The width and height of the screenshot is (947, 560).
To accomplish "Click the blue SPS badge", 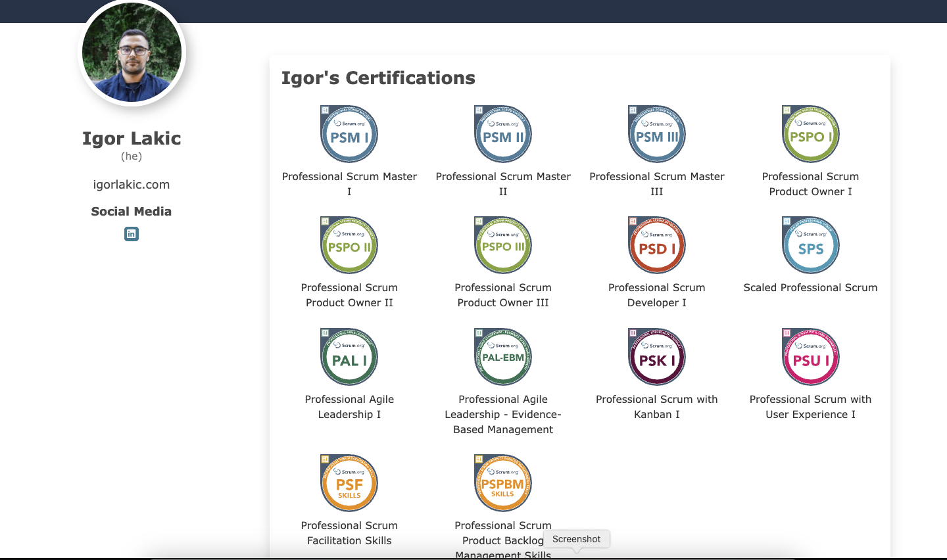I will tap(811, 245).
